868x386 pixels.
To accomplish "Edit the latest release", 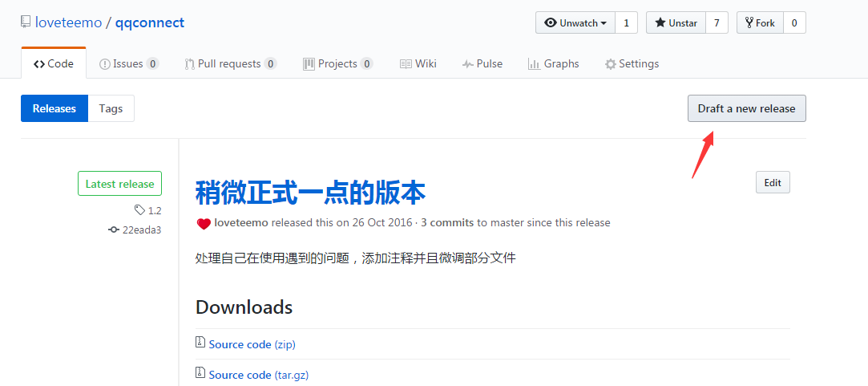I will (x=773, y=183).
